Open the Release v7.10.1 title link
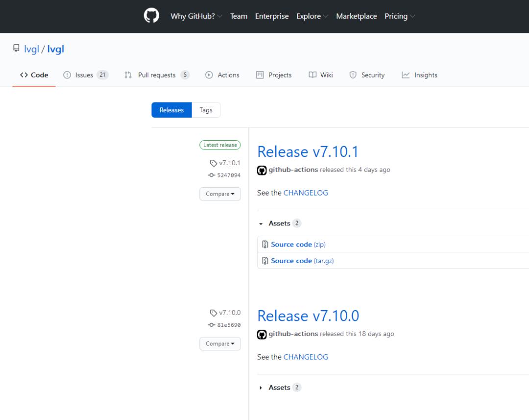This screenshot has height=420, width=529. click(x=308, y=151)
